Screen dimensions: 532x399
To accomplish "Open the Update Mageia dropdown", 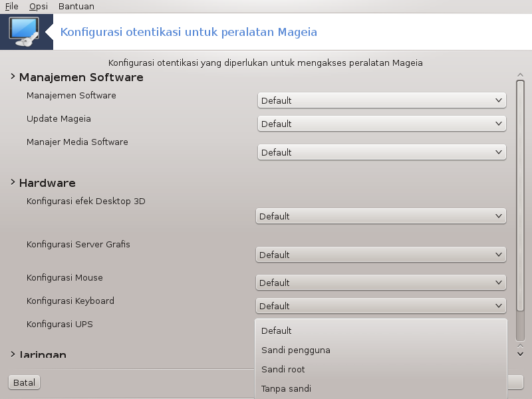I will click(x=382, y=124).
